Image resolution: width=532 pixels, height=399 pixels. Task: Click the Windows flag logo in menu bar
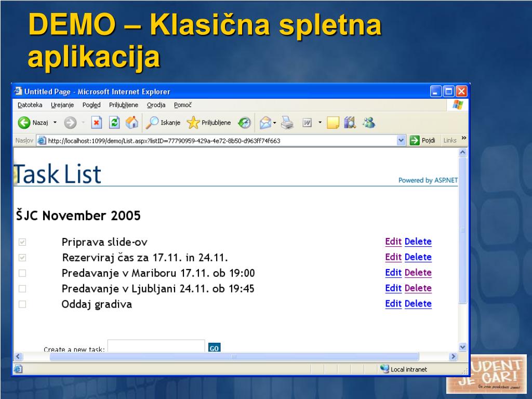tap(458, 105)
